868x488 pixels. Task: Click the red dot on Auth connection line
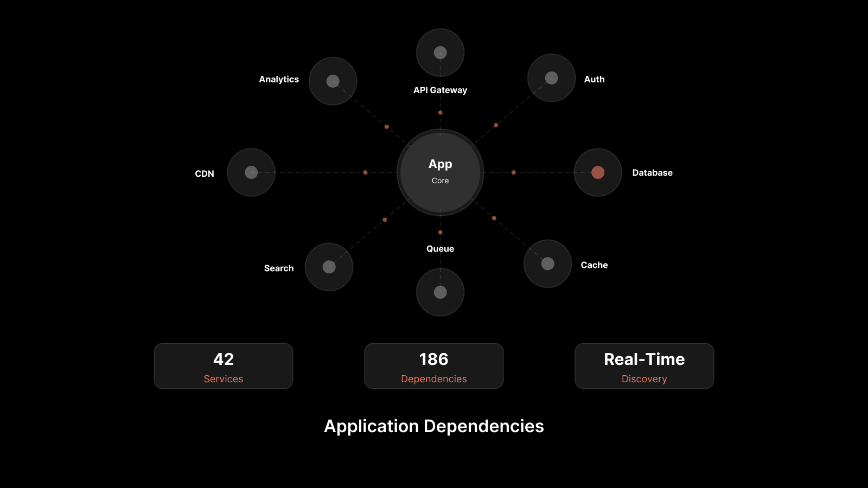[496, 125]
